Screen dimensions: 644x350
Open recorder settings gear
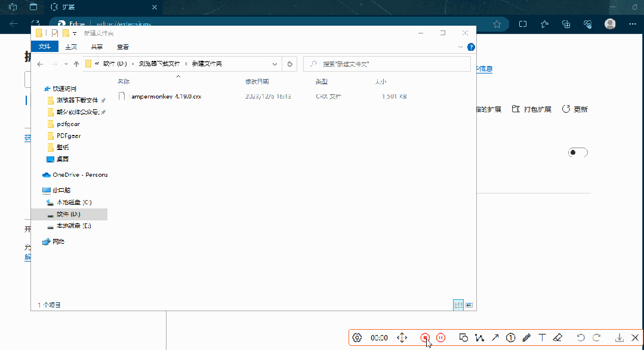tap(357, 337)
